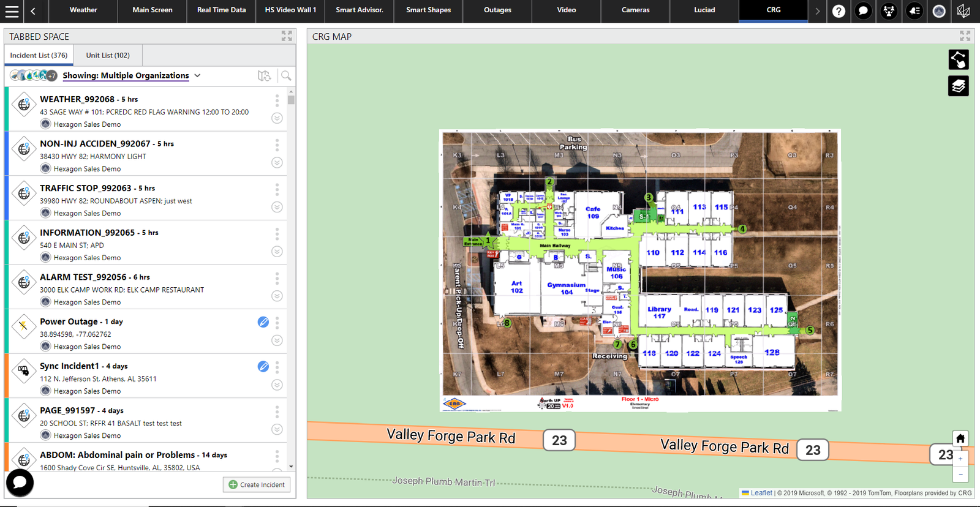Open the alerts bell list icon
This screenshot has width=980, height=507.
[x=914, y=11]
